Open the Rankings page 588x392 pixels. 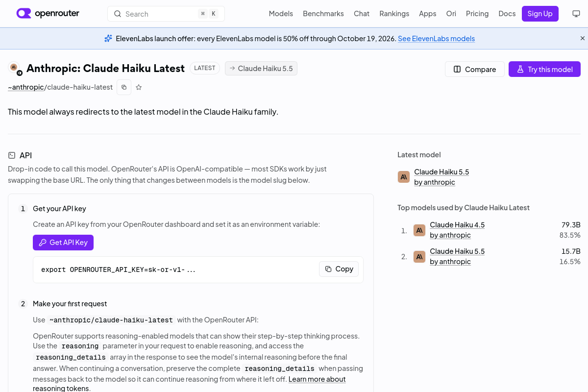(394, 14)
